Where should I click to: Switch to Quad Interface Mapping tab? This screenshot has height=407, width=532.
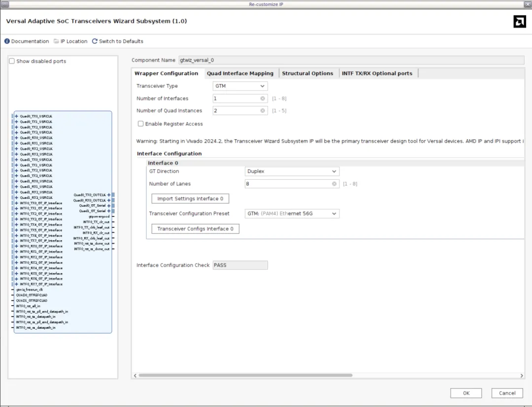pos(240,73)
